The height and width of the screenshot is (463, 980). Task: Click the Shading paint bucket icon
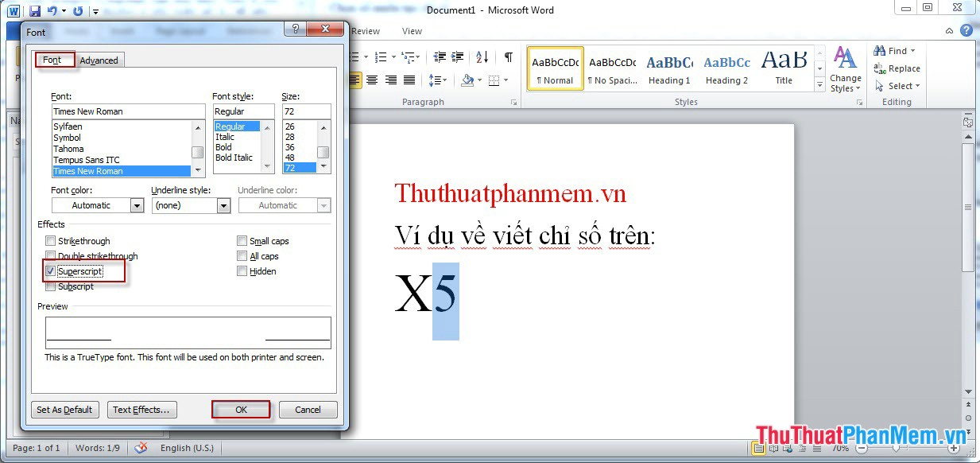[x=467, y=80]
